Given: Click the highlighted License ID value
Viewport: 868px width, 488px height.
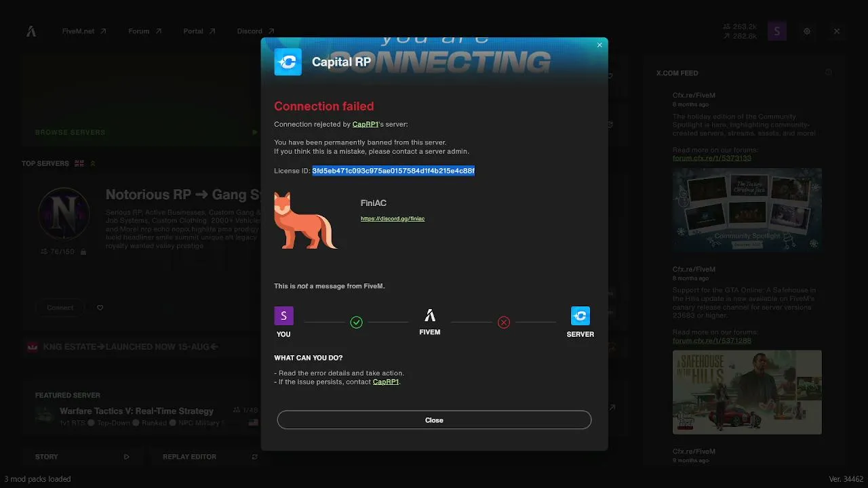Looking at the screenshot, I should 393,171.
